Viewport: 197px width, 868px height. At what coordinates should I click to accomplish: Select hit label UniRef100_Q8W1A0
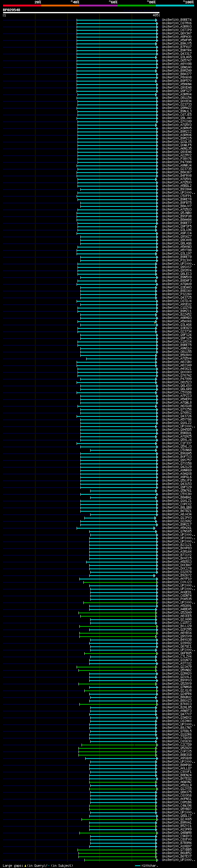(177, 67)
